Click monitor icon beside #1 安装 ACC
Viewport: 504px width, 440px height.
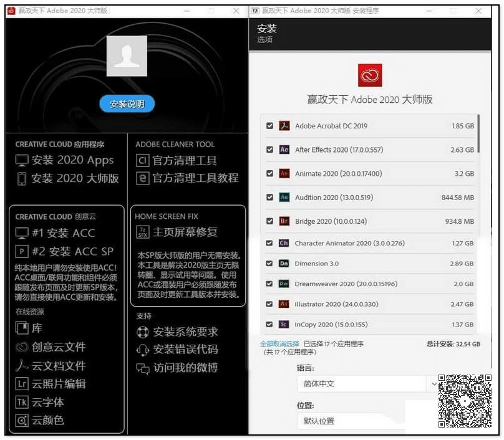click(x=22, y=233)
